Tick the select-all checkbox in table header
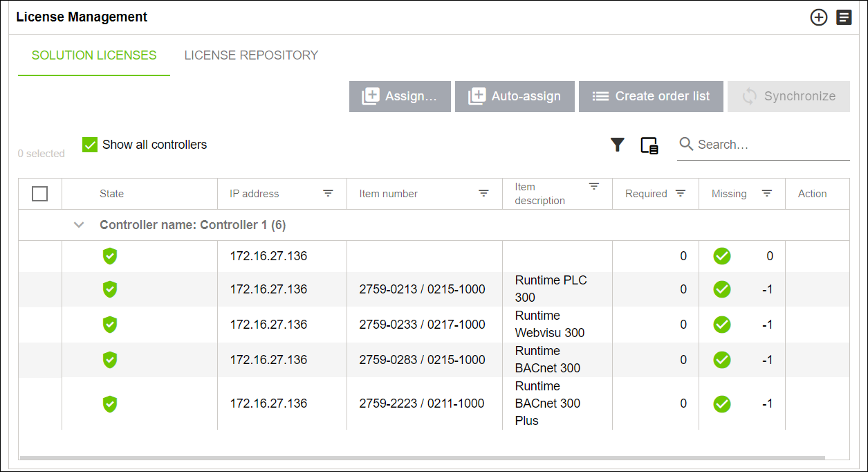868x472 pixels. [x=40, y=194]
